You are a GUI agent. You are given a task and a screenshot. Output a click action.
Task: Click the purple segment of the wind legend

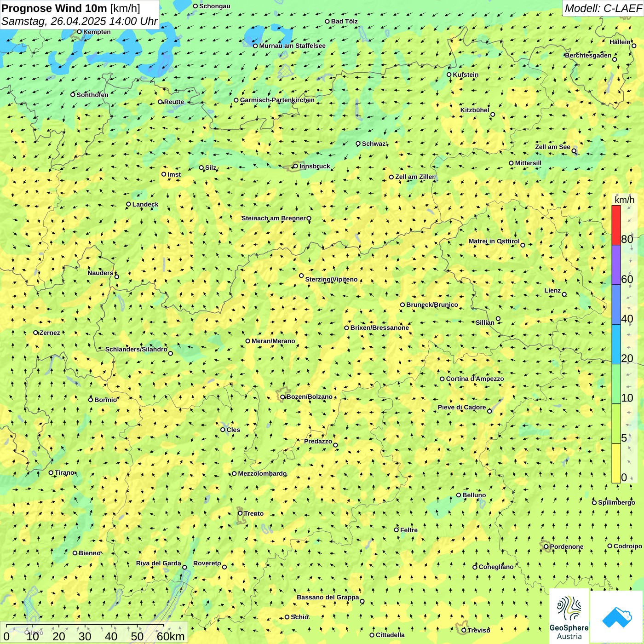(616, 265)
